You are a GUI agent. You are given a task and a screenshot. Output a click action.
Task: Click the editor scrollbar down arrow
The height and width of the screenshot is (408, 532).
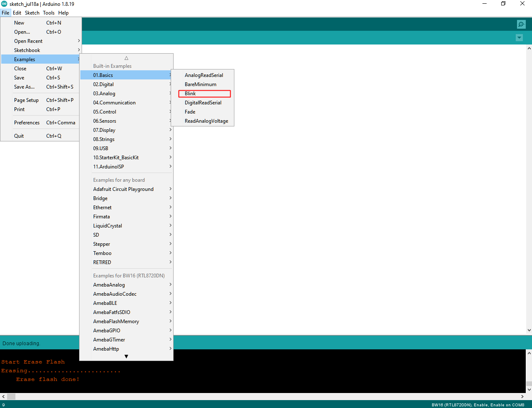click(x=529, y=330)
